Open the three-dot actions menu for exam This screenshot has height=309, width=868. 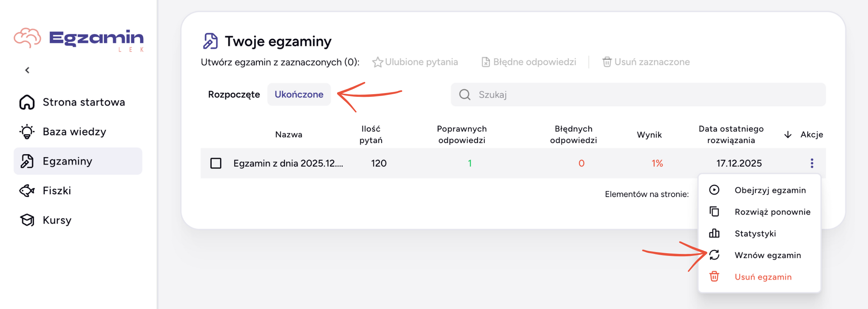[812, 163]
